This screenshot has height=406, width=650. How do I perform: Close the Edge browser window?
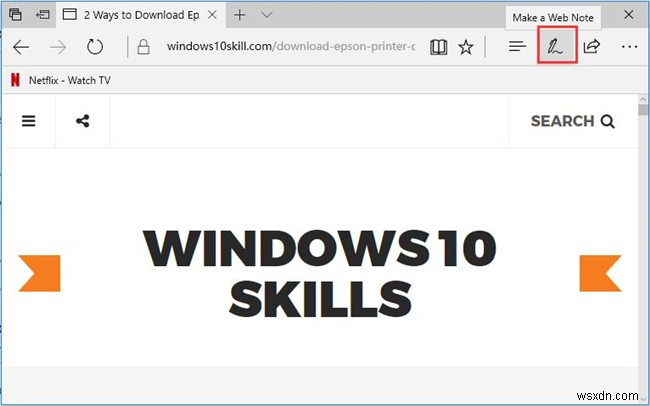pos(628,15)
